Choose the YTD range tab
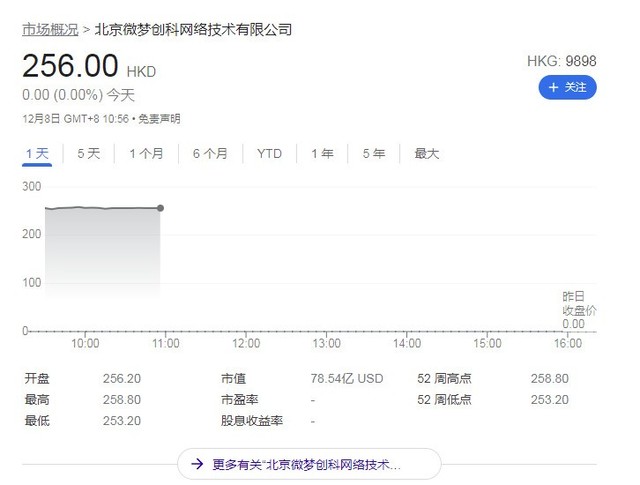Screen dimensions: 640x485 pyautogui.click(x=269, y=154)
